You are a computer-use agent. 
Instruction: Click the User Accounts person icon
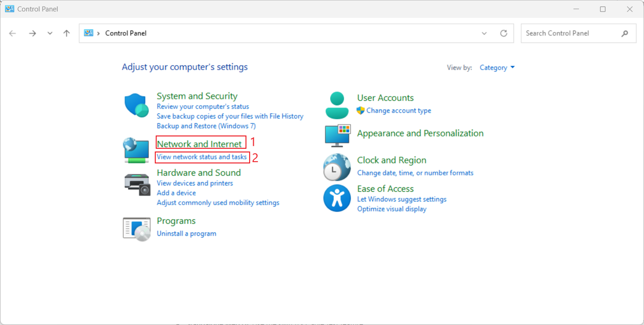pyautogui.click(x=337, y=105)
